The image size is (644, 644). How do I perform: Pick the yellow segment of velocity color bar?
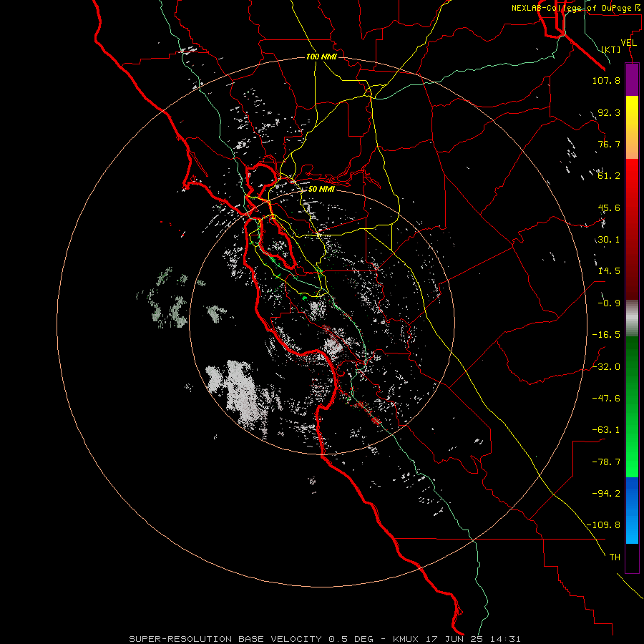click(x=632, y=111)
